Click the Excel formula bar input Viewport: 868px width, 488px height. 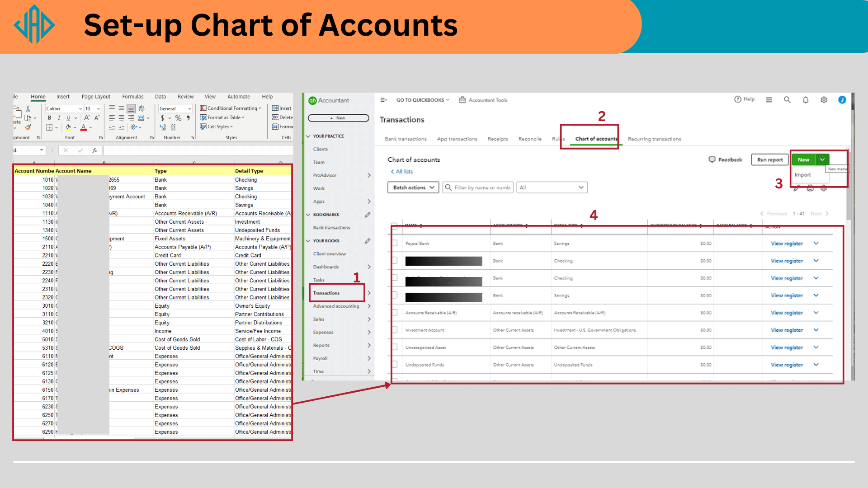[x=198, y=150]
